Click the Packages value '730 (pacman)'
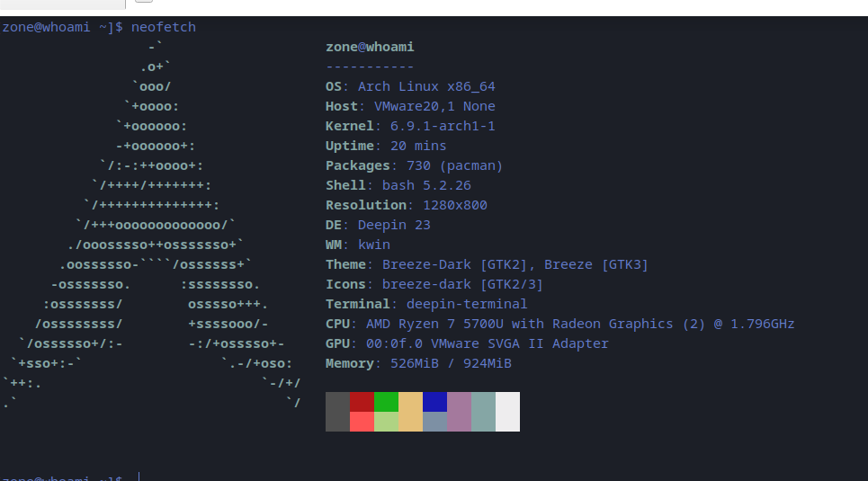Screen dimensions: 868x481 coord(454,166)
